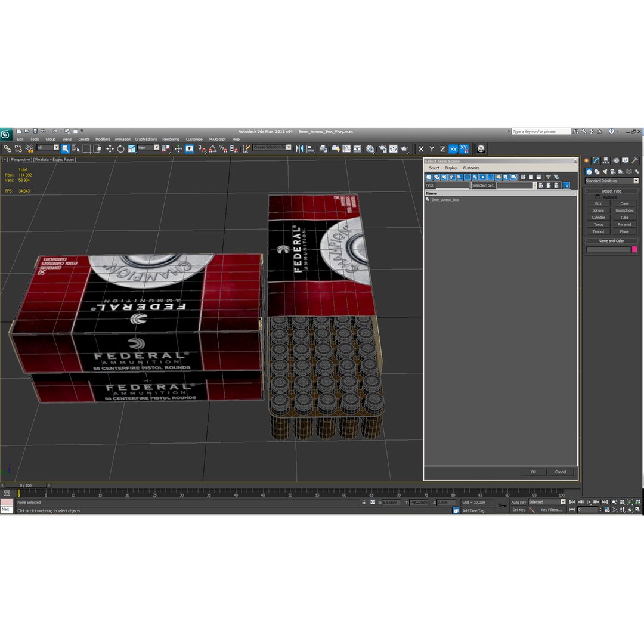
Task: Select 9mm_Ammo_Box in the scene list
Action: point(445,200)
